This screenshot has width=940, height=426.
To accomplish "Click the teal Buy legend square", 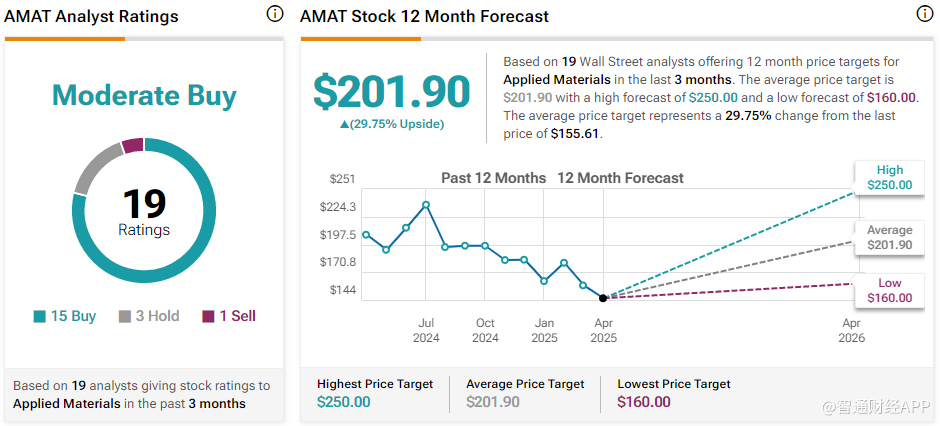I will pyautogui.click(x=39, y=316).
